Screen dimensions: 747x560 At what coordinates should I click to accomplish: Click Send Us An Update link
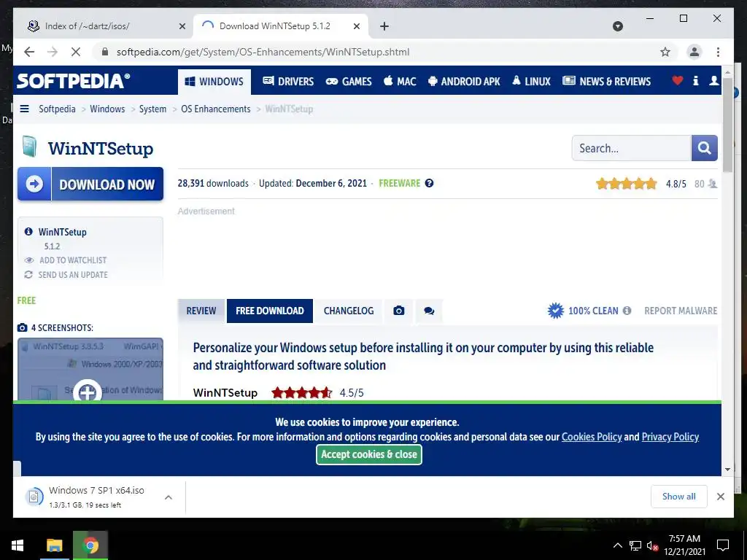click(66, 275)
